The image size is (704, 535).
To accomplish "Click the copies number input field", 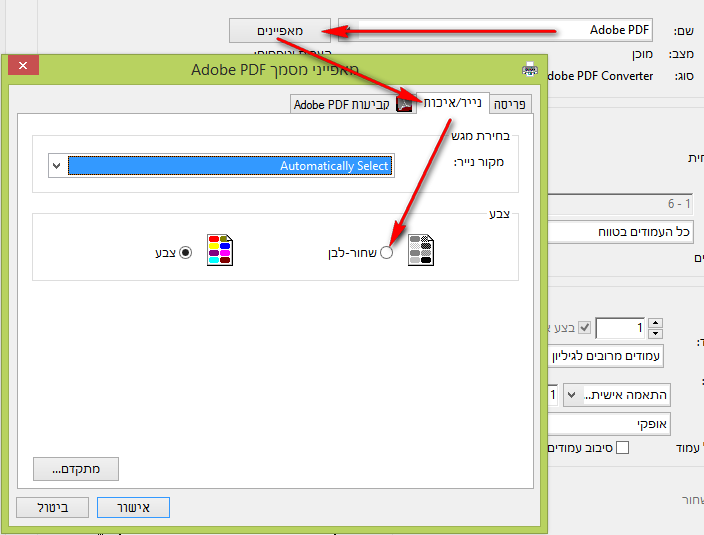I will (x=620, y=328).
